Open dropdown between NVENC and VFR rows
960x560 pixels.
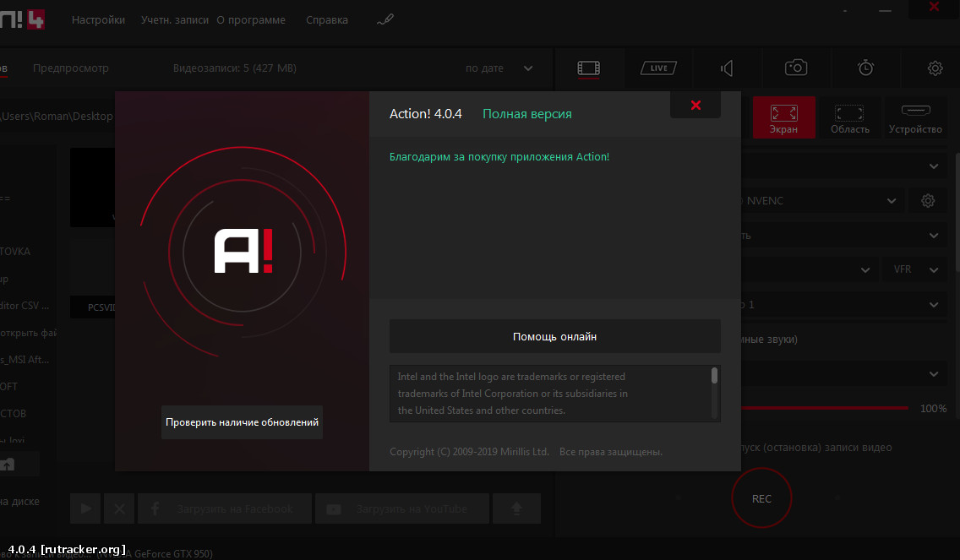coord(934,236)
